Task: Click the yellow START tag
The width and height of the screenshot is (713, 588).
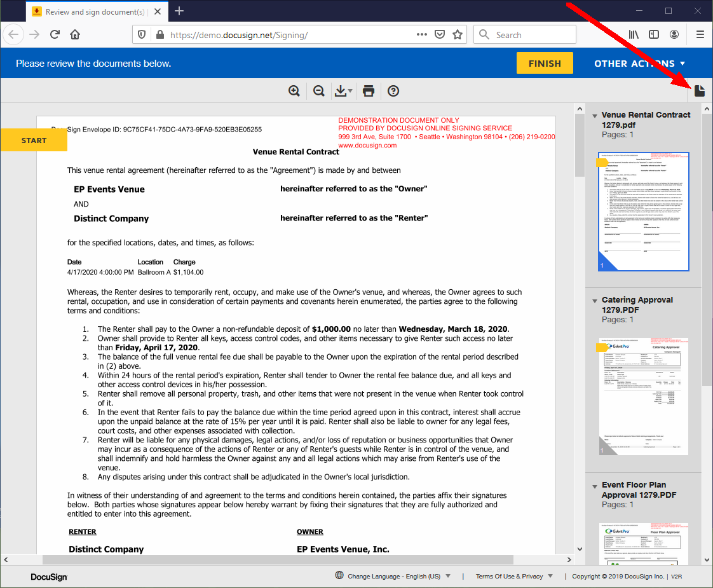Action: point(34,140)
